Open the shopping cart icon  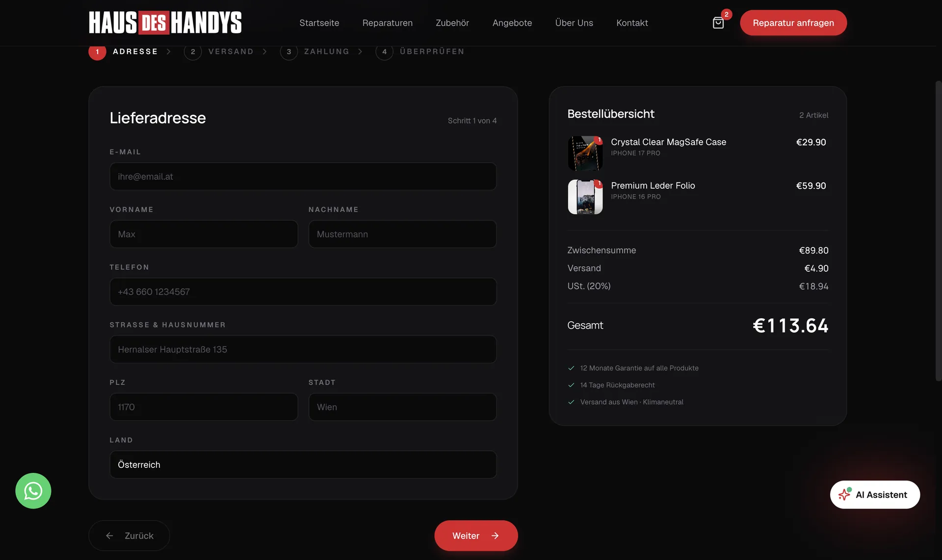click(718, 23)
